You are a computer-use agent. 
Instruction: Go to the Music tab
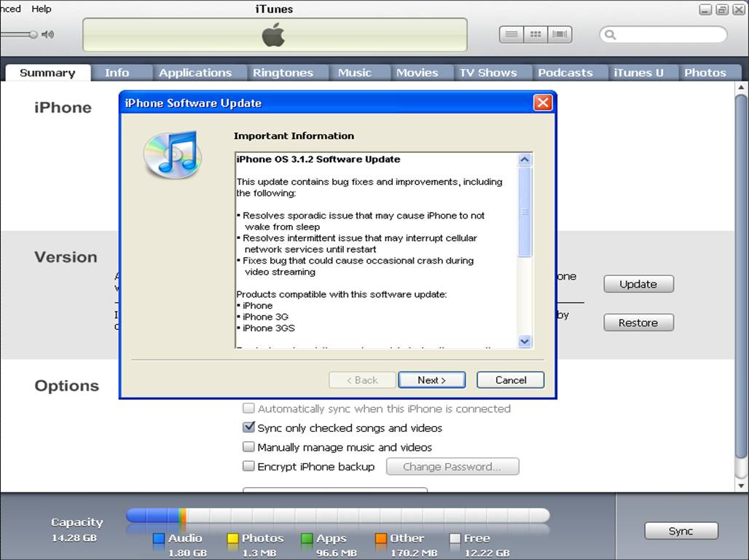(354, 73)
